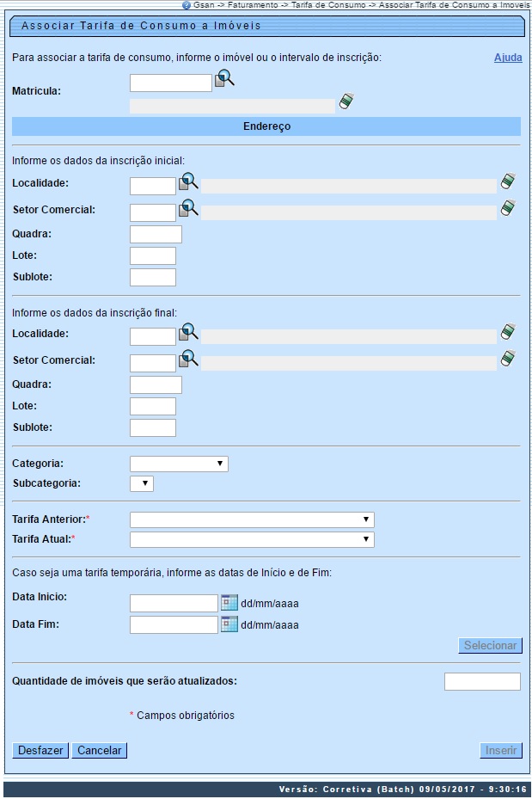532x799 pixels.
Task: Click the Desfazer button
Action: [x=40, y=751]
